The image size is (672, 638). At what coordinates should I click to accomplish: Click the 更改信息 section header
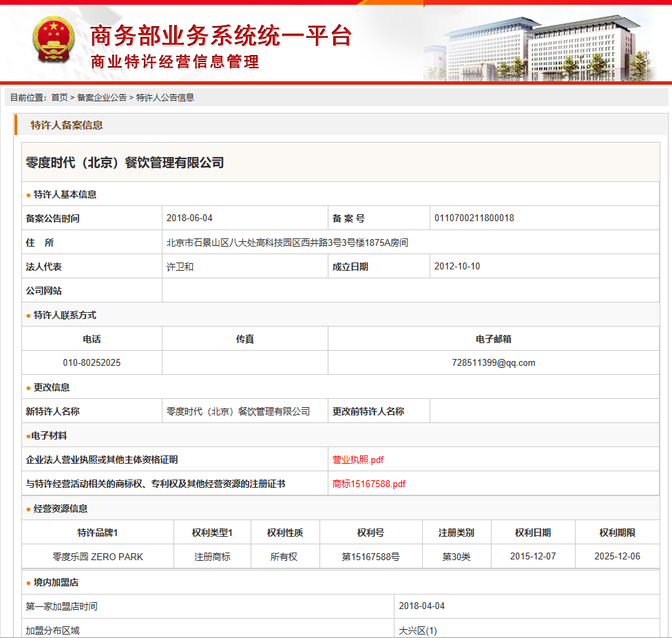tap(52, 387)
